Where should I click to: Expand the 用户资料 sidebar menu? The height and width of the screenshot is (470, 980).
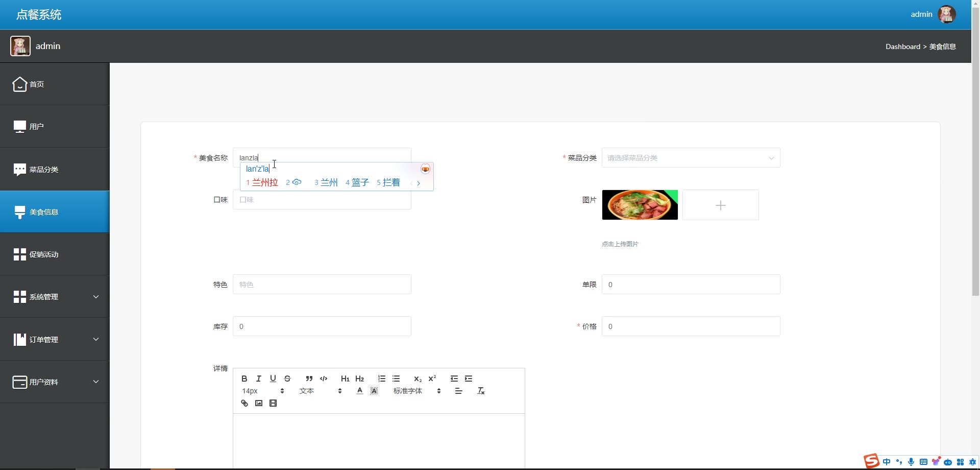pyautogui.click(x=55, y=382)
